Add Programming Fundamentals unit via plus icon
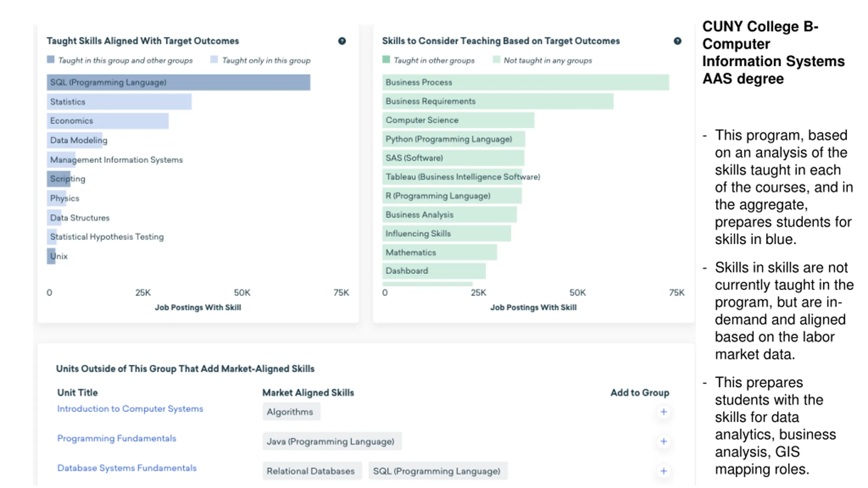This screenshot has width=868, height=488. click(663, 441)
